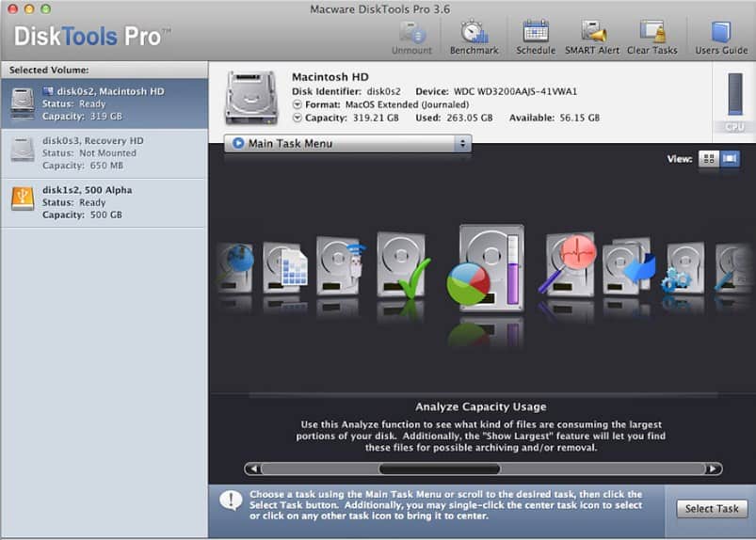
Task: Select disk1s2 500 Alpha volume
Action: coord(105,202)
